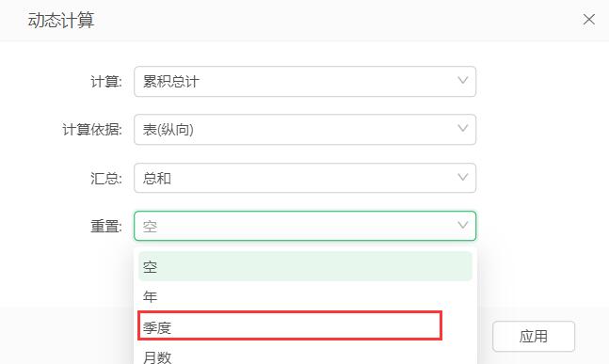
Task: Open the 计算 combo box showing 累积总计
Action: tap(305, 82)
